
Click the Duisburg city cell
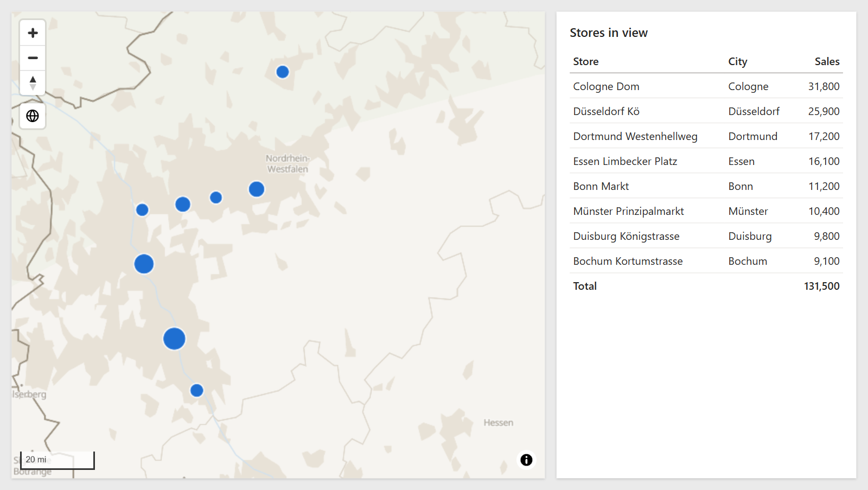pyautogui.click(x=750, y=236)
